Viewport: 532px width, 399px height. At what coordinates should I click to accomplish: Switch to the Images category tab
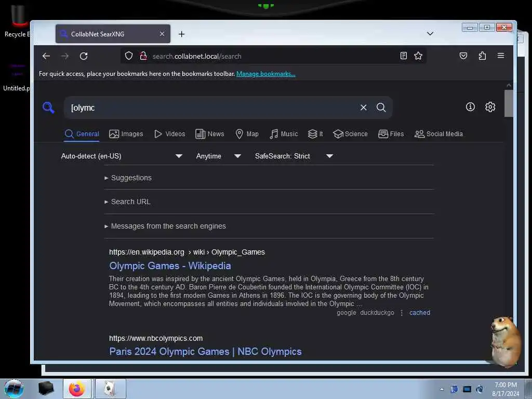coord(126,134)
